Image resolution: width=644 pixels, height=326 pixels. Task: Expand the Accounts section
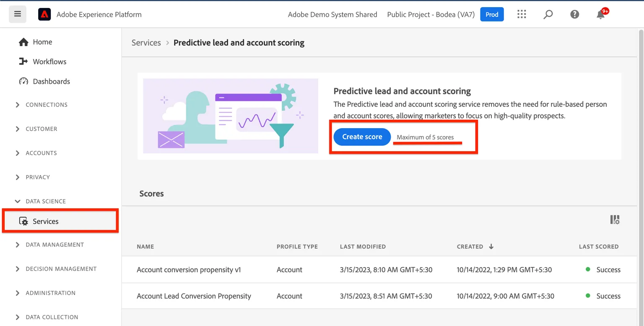pos(17,153)
